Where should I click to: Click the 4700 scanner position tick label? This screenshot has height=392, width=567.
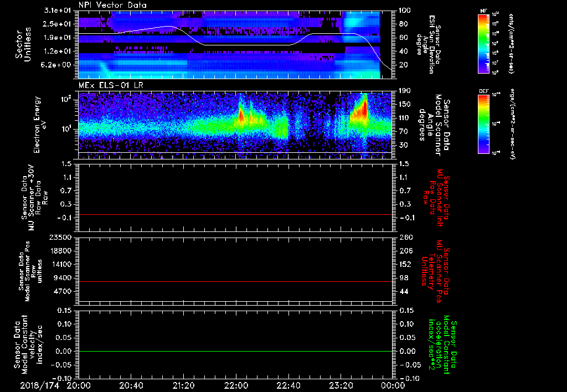(x=63, y=291)
